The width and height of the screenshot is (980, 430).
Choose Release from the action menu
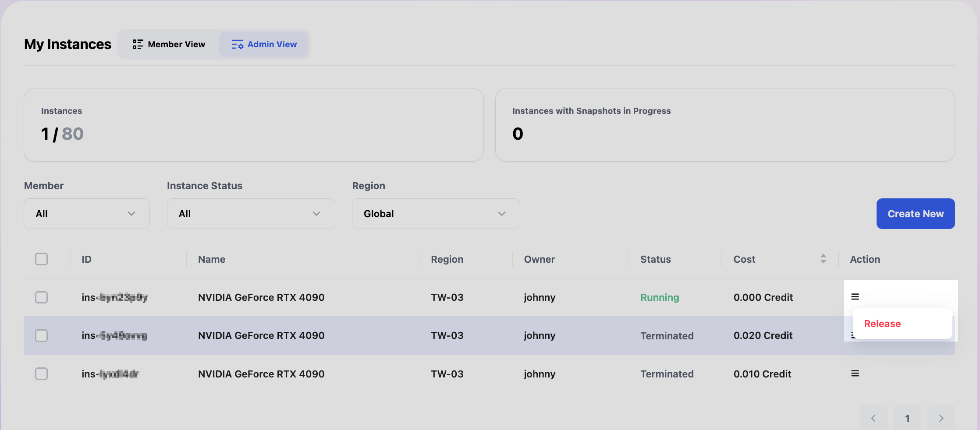[x=882, y=324]
